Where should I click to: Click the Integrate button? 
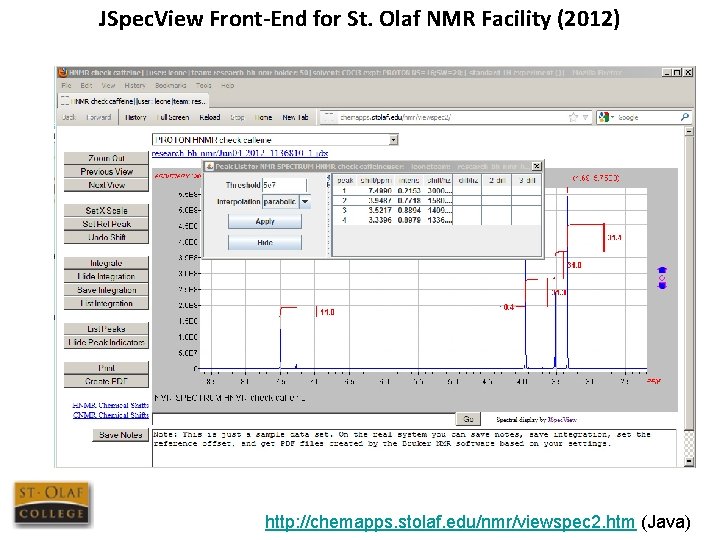pos(106,263)
